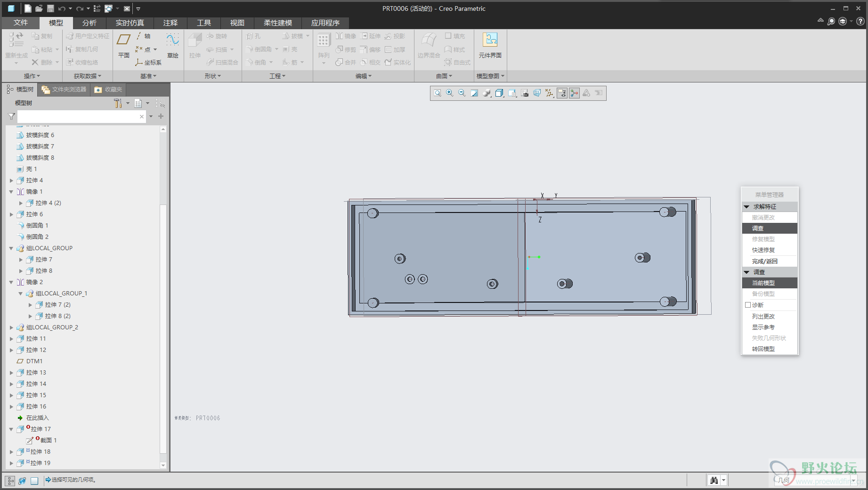Switch to the 柔性建模 ribbon tab
This screenshot has height=490, width=868.
click(x=278, y=23)
